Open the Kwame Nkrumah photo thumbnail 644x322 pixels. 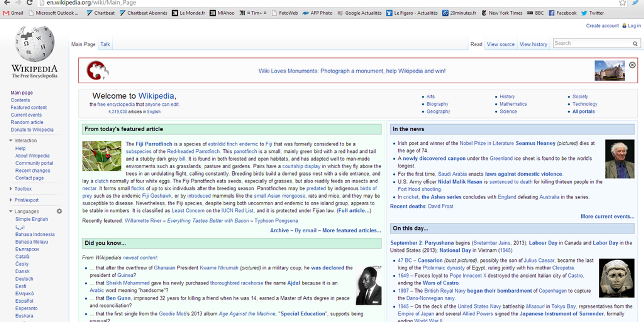pos(369,285)
